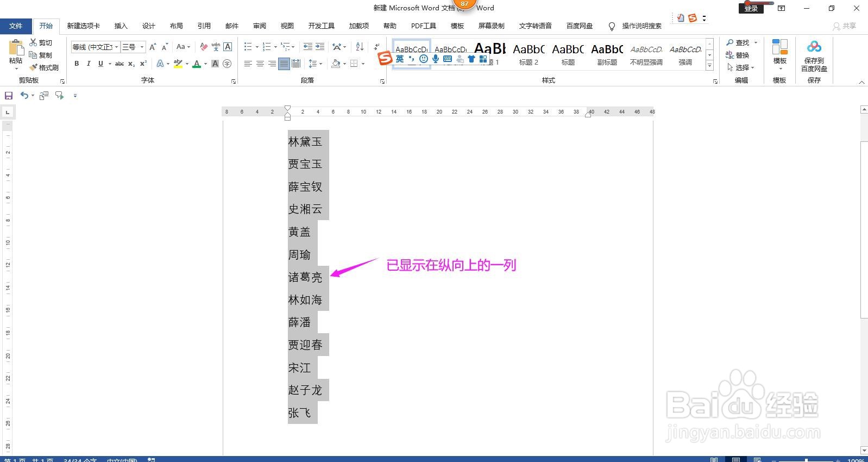Undo the last action
The image size is (868, 462).
pos(24,96)
